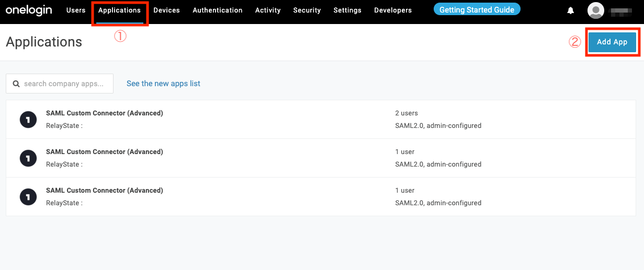Open the Devices menu

click(166, 10)
